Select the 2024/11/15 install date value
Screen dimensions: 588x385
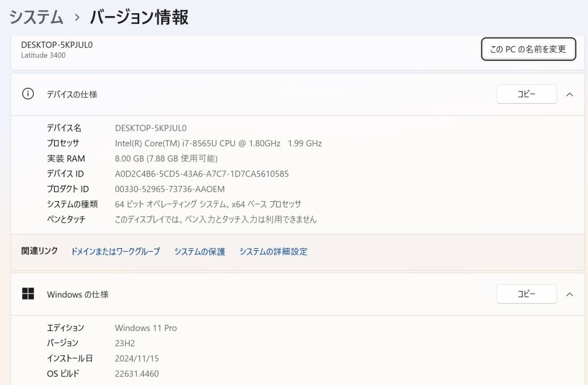(x=137, y=359)
